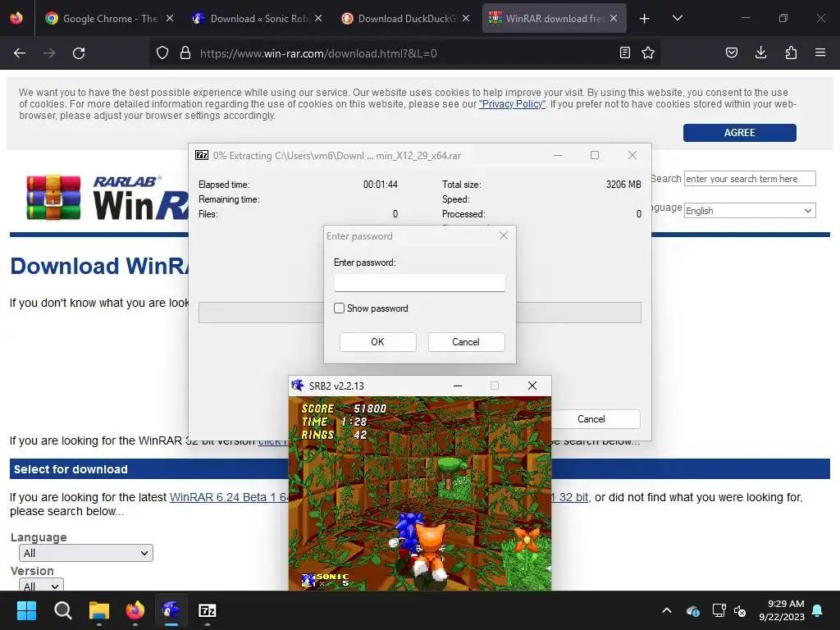The width and height of the screenshot is (840, 630).
Task: Toggle reader view icon in address bar
Action: click(624, 52)
